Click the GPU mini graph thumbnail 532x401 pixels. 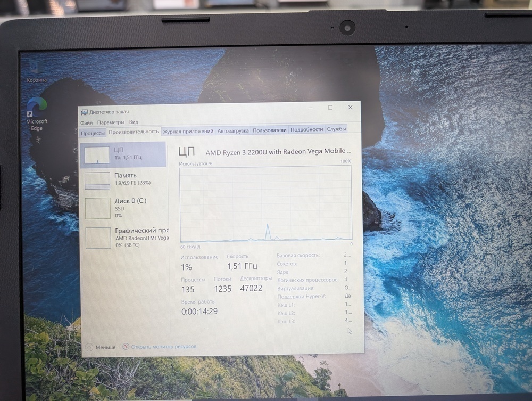98,238
